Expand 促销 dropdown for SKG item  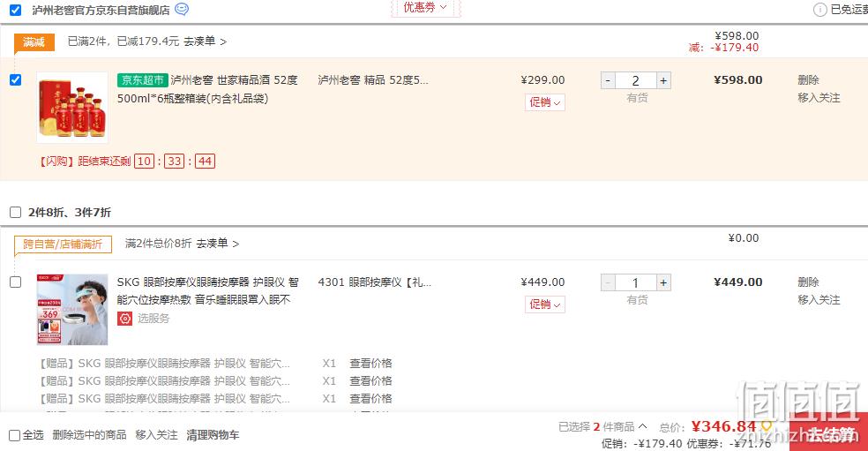(545, 304)
